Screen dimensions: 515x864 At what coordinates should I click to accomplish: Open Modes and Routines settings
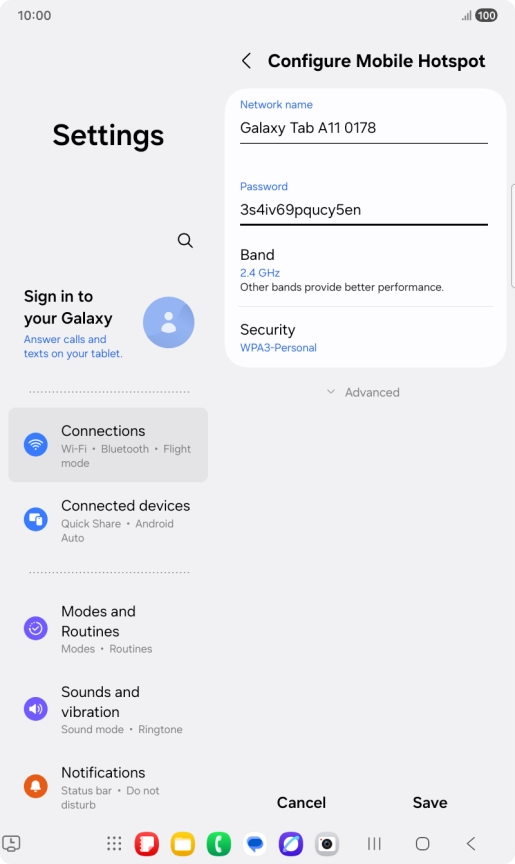click(x=108, y=629)
